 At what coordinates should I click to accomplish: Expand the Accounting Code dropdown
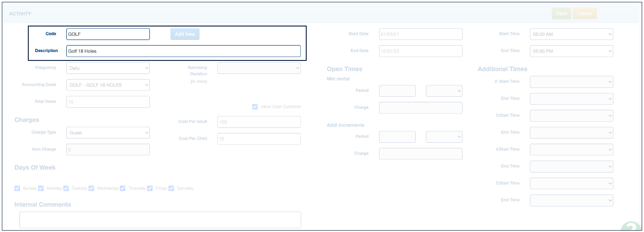pos(108,85)
